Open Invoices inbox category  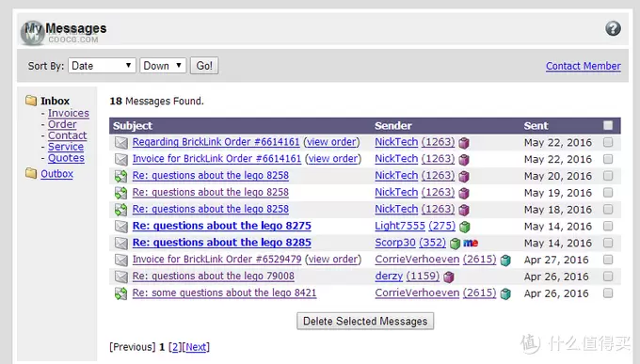[x=68, y=113]
